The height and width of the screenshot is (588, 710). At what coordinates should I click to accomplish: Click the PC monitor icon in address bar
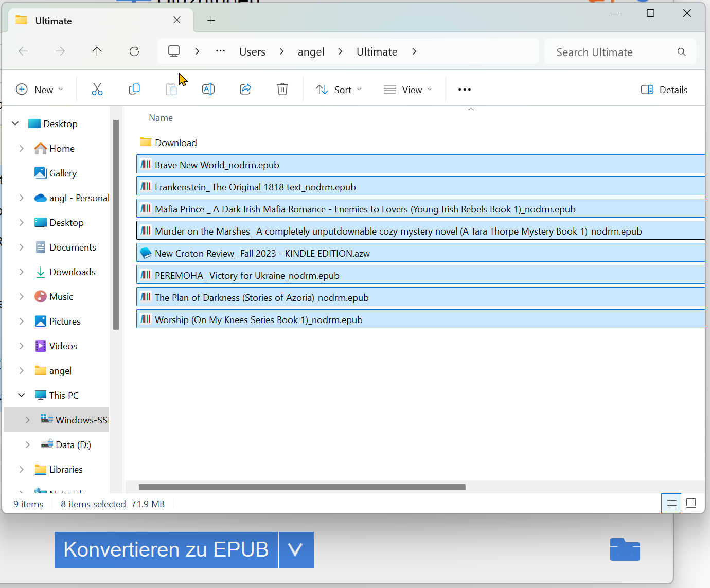[174, 51]
